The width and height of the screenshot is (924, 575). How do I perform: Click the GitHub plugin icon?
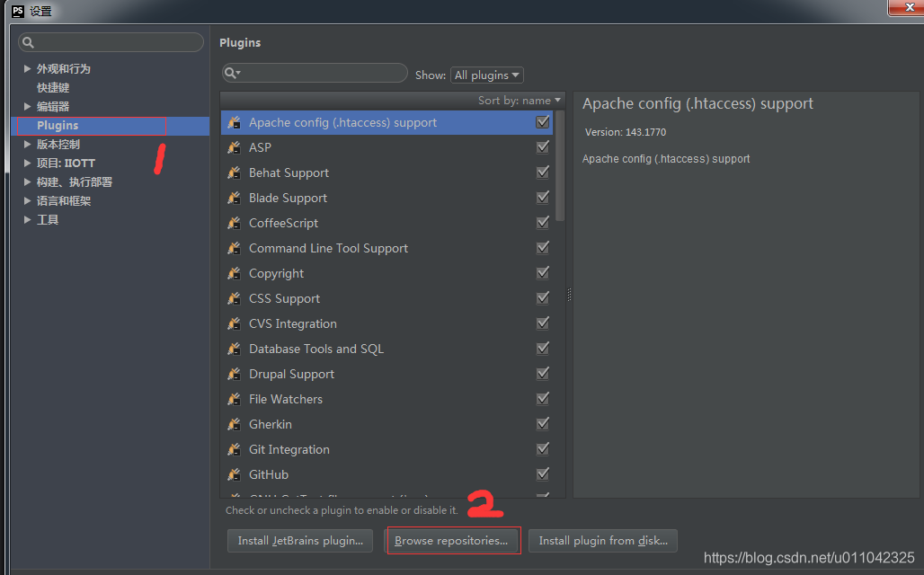click(x=235, y=474)
